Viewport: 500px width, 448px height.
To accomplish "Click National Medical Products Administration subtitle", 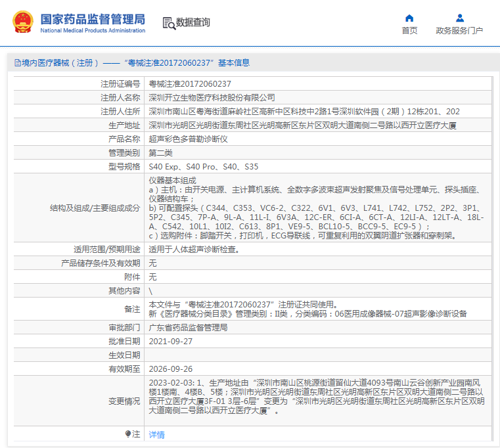I will click(x=93, y=31).
